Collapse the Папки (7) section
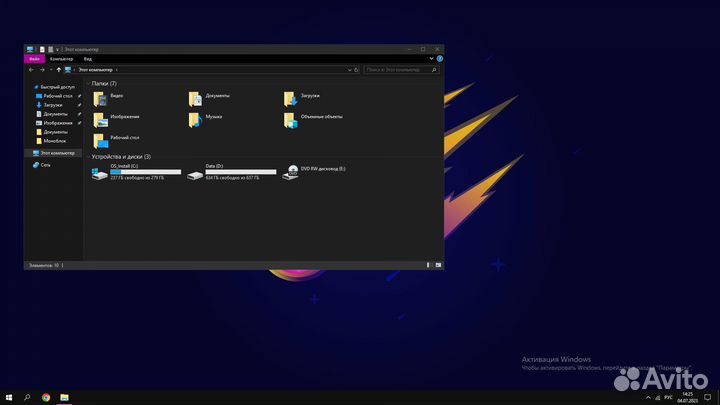Image resolution: width=720 pixels, height=405 pixels. (88, 84)
